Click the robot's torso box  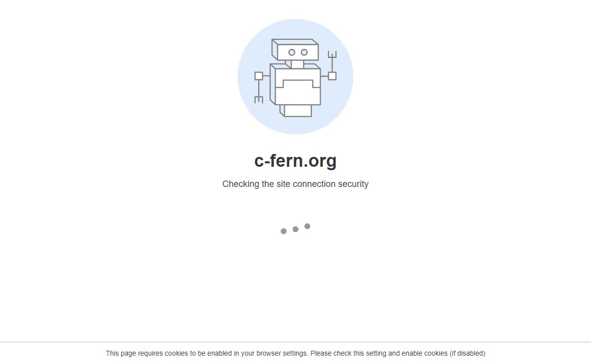pyautogui.click(x=295, y=84)
